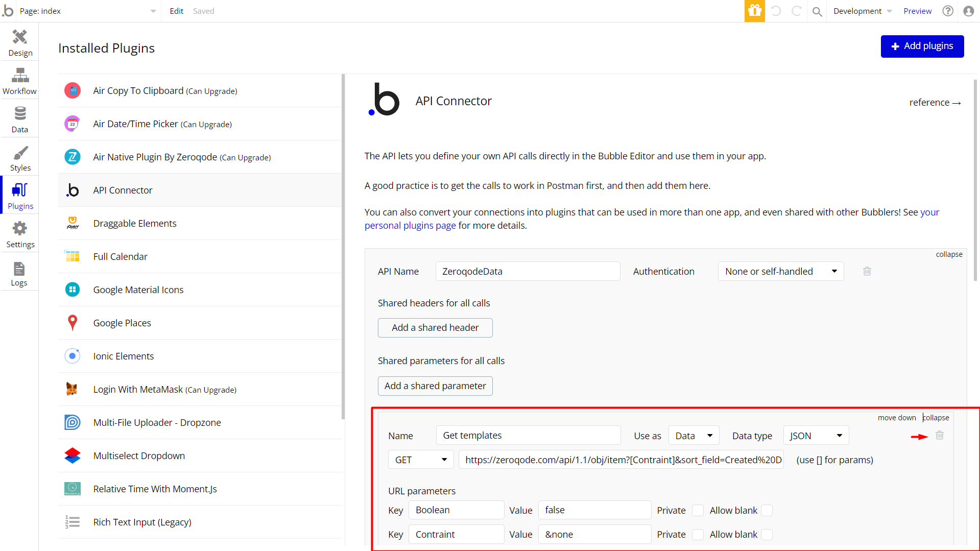
Task: Click Add a shared header button
Action: [x=435, y=327]
